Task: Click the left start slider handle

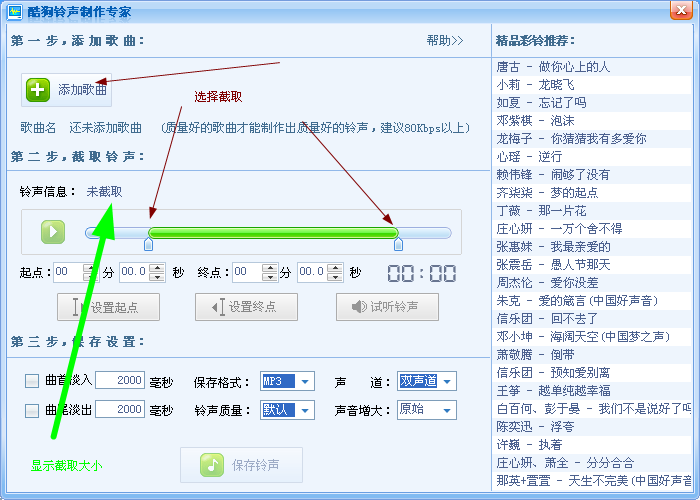Action: coord(148,244)
